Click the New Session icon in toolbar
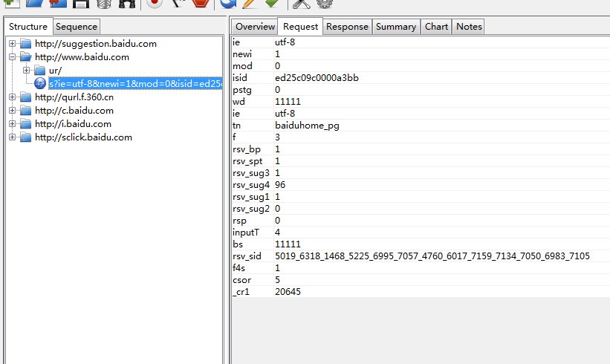 pos(12,2)
